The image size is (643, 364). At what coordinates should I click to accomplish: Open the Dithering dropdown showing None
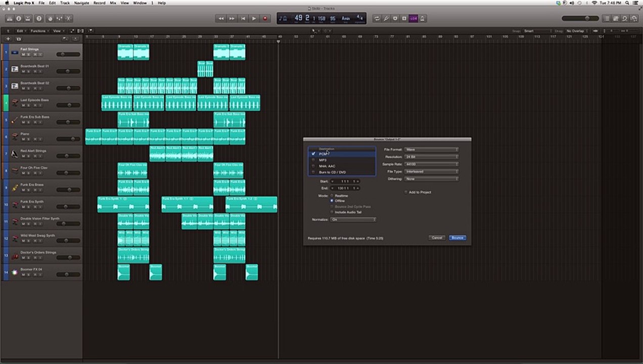coord(432,178)
